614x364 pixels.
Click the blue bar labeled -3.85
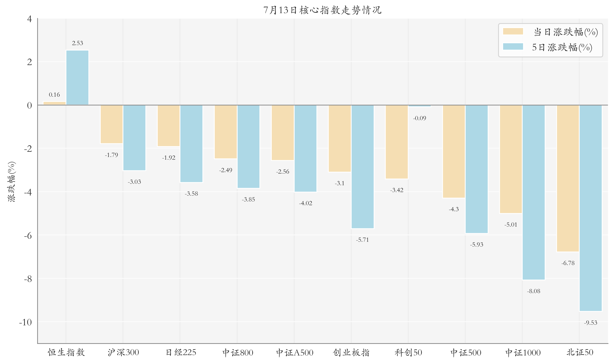point(248,146)
